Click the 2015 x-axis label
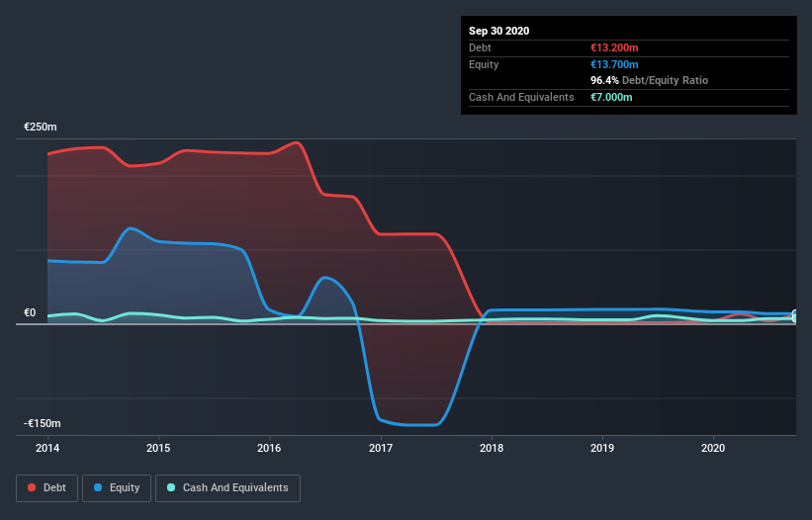 (x=158, y=448)
